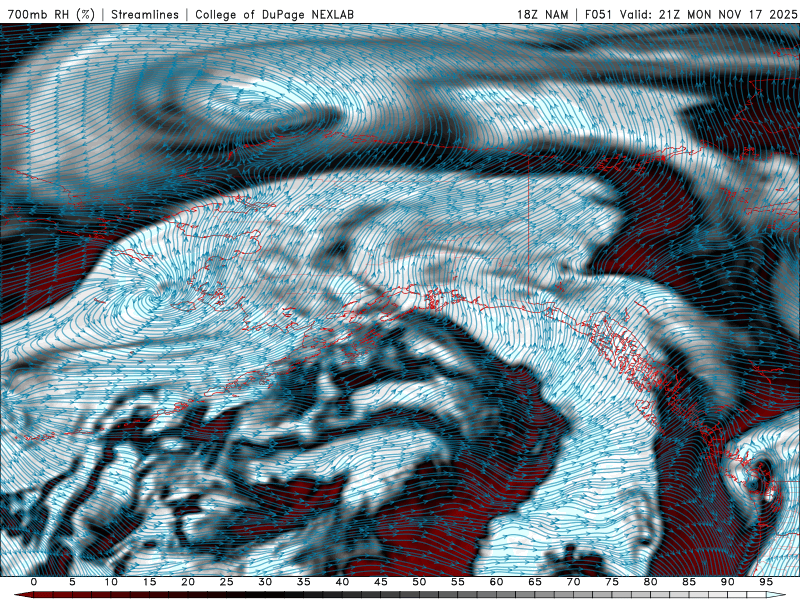The image size is (800, 600).
Task: Click the '40' colorbar tick label
Action: pos(342,582)
